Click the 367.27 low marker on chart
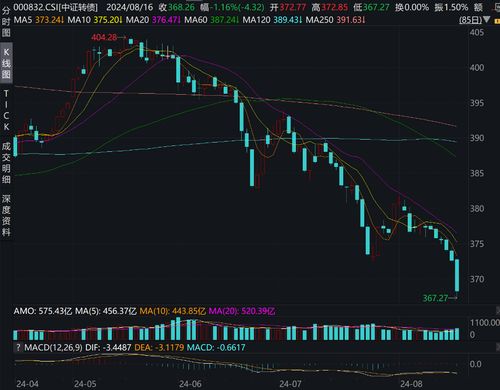This screenshot has height=390, width=500. (x=435, y=298)
